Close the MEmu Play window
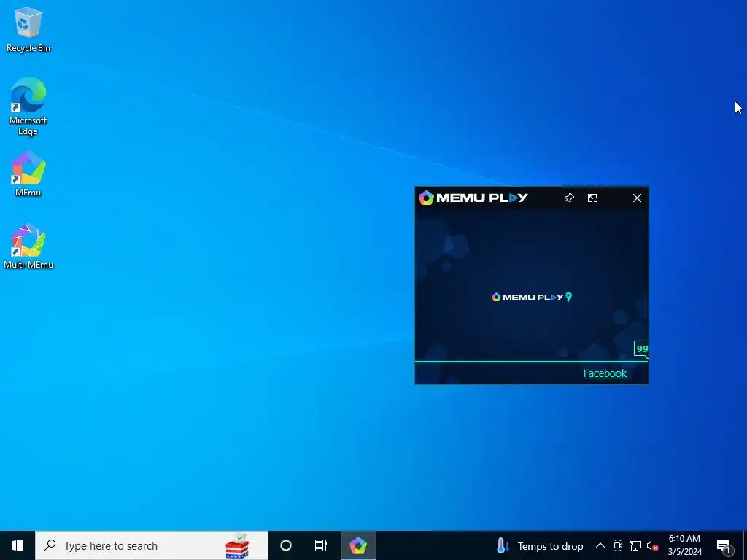This screenshot has height=560, width=747. pos(637,198)
